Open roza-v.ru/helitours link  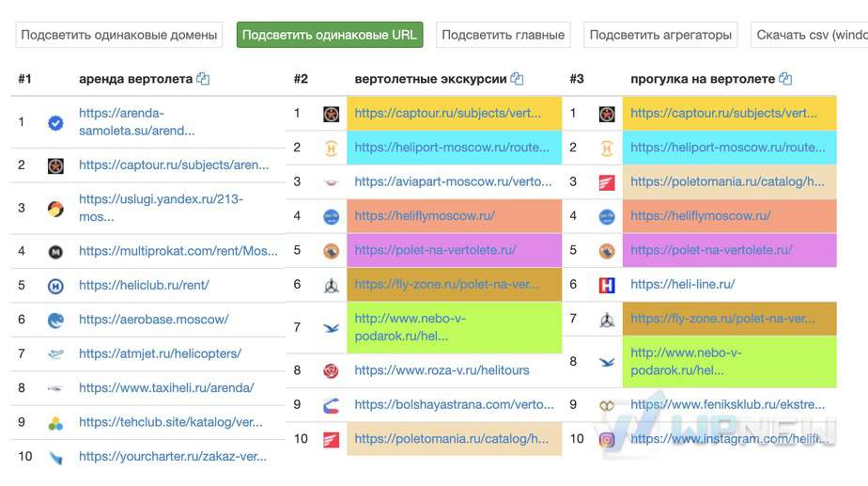click(x=442, y=370)
